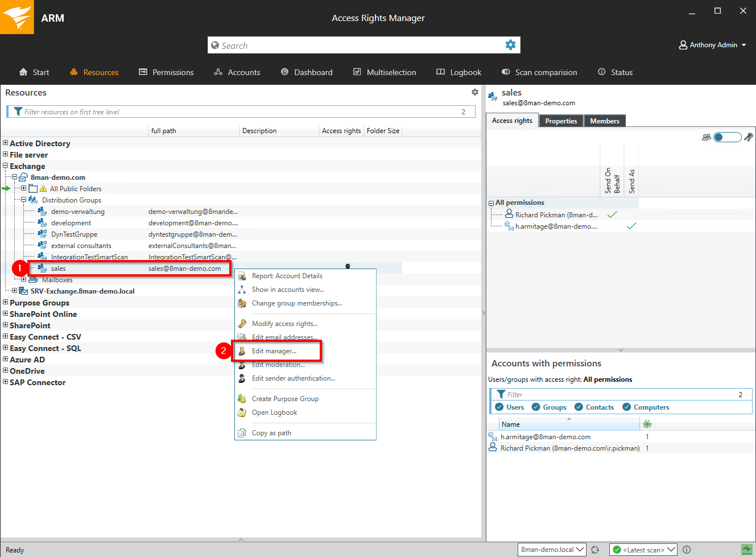The height and width of the screenshot is (557, 756).
Task: Open the Anthony Admin user menu
Action: (713, 45)
